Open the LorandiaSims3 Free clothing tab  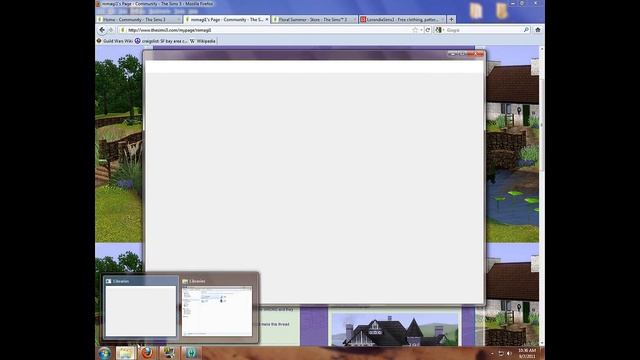[x=402, y=19]
